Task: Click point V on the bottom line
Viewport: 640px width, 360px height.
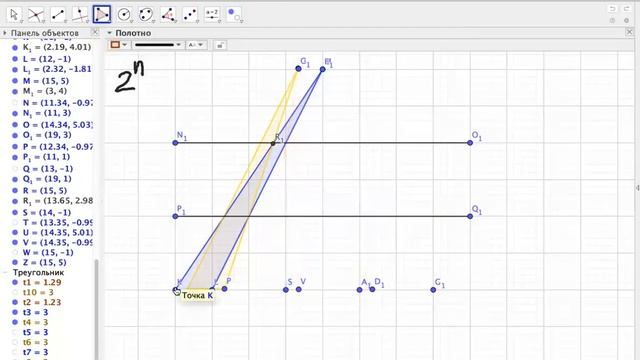Action: (x=299, y=289)
